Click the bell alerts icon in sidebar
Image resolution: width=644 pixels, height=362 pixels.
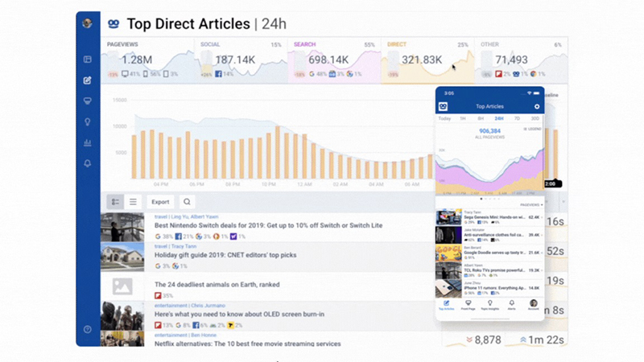[x=87, y=163]
